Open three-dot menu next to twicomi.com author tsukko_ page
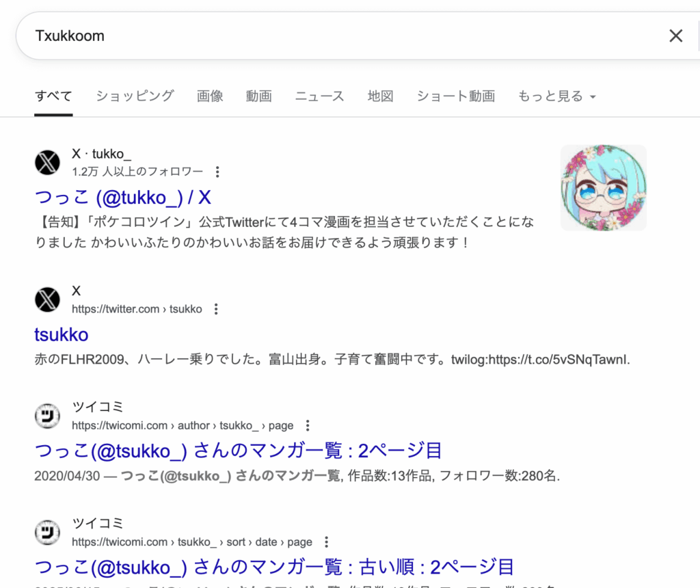This screenshot has width=700, height=588. coord(308,425)
